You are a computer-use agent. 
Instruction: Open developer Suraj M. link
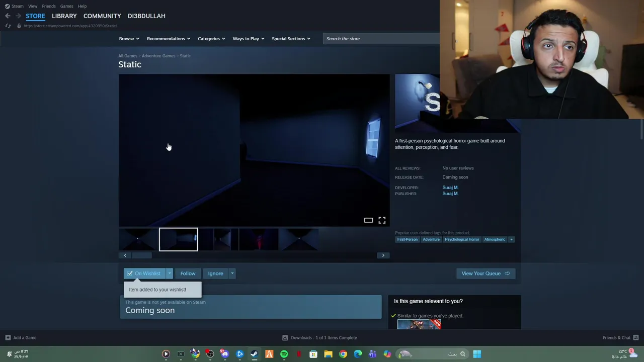click(x=450, y=188)
